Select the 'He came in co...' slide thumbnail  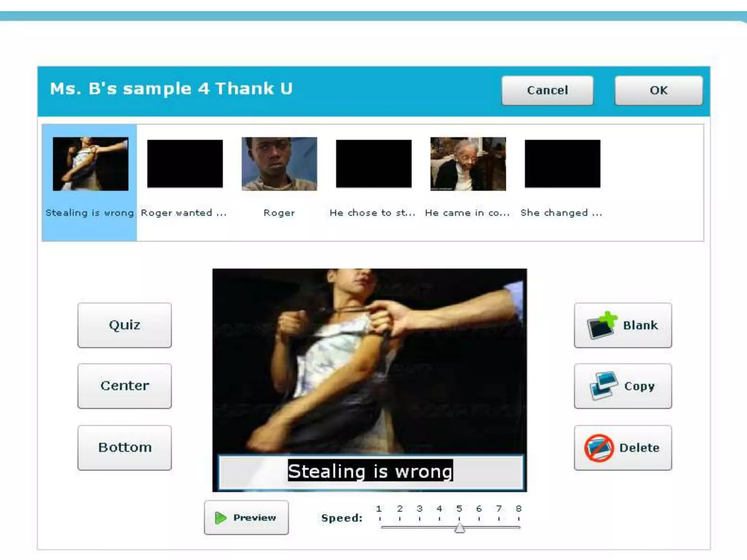(x=468, y=164)
